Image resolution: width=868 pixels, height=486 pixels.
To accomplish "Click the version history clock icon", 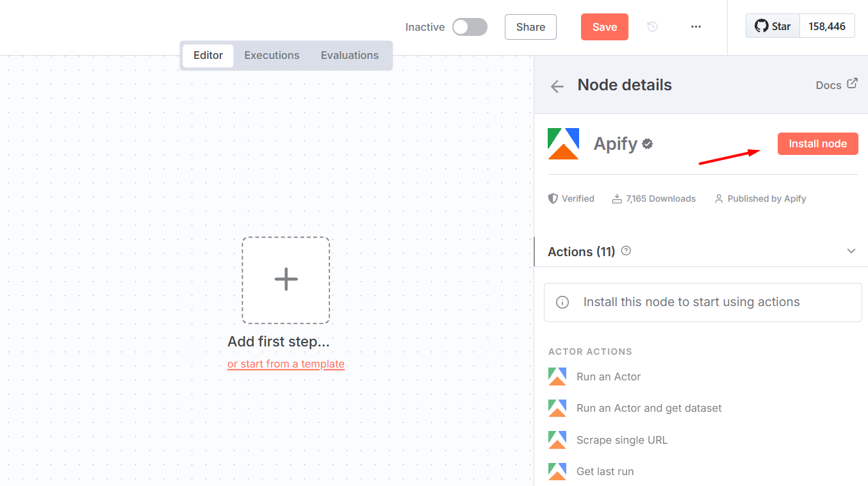I will (x=652, y=27).
